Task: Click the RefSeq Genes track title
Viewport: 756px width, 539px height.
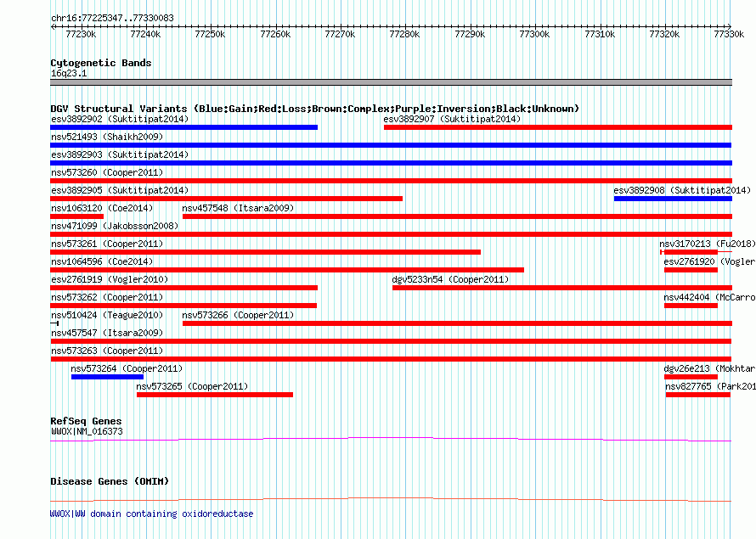Action: tap(86, 422)
